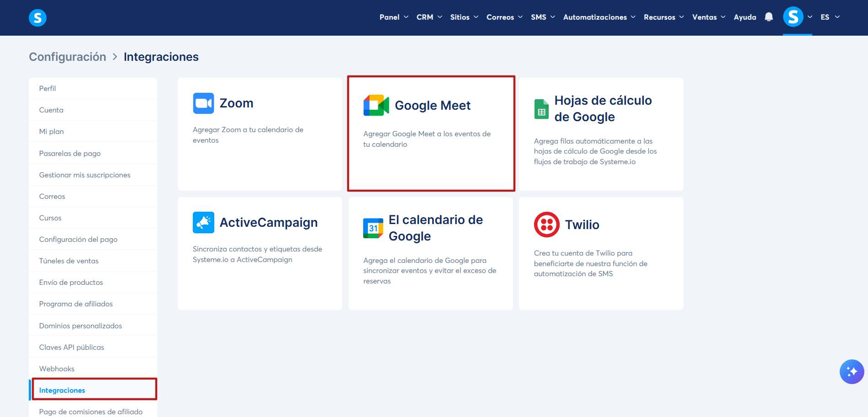Open the AI assistant sparkle button
The image size is (868, 417).
(x=852, y=371)
